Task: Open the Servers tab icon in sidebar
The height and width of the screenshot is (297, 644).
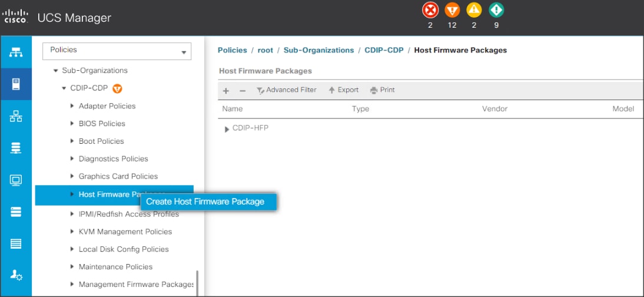Action: tap(16, 84)
